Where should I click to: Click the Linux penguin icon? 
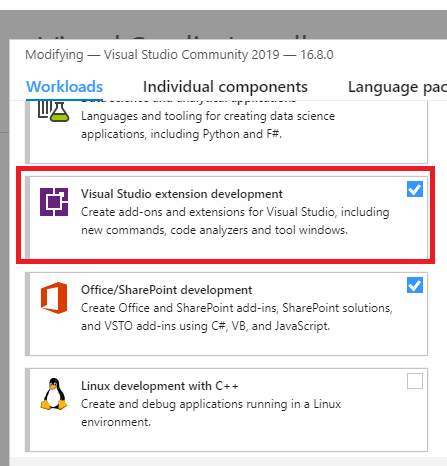(x=54, y=394)
